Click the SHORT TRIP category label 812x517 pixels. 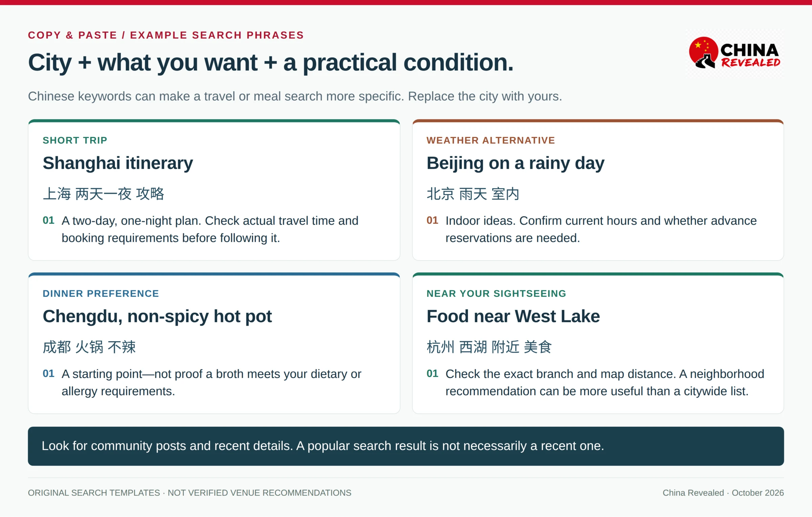click(x=75, y=140)
